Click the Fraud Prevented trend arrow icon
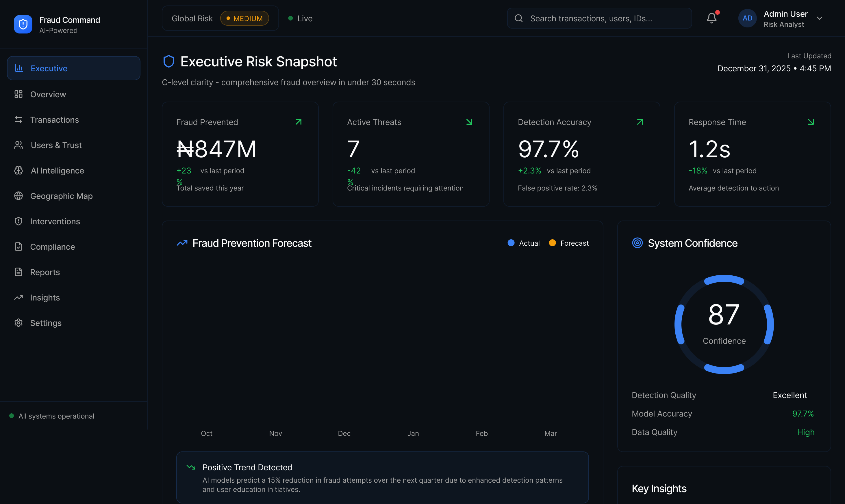Image resolution: width=845 pixels, height=504 pixels. coord(299,122)
